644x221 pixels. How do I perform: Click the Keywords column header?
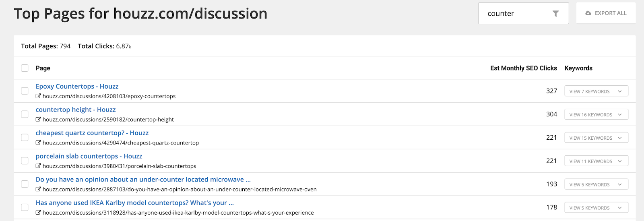[x=578, y=68]
